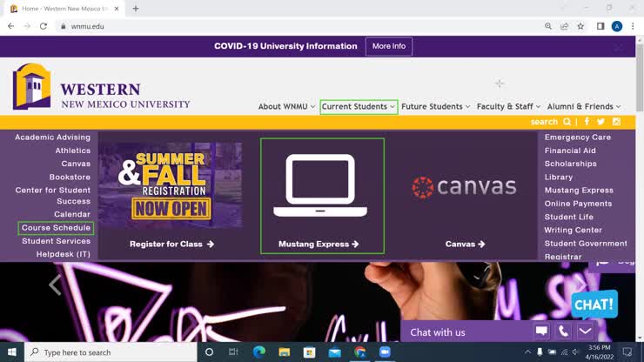Start a chat message via speech bubble icon
The image size is (644, 362).
tap(541, 332)
